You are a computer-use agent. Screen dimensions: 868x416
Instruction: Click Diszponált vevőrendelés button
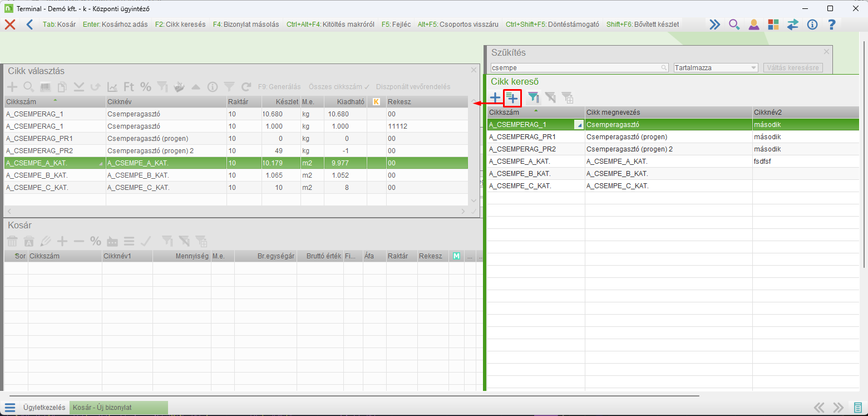pos(413,87)
